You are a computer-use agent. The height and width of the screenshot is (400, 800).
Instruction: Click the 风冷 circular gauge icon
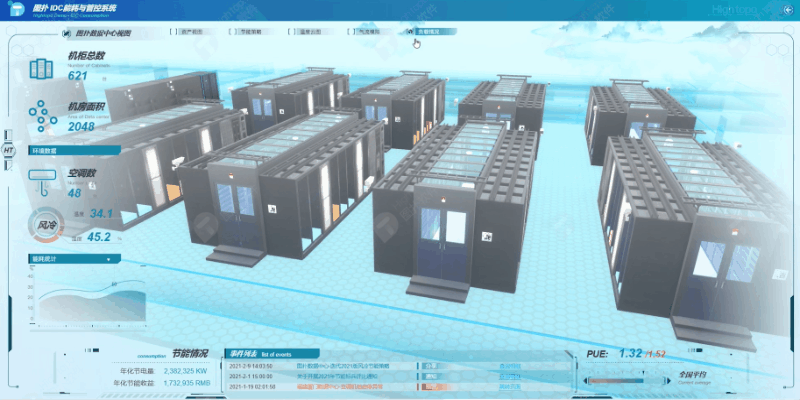pos(45,225)
